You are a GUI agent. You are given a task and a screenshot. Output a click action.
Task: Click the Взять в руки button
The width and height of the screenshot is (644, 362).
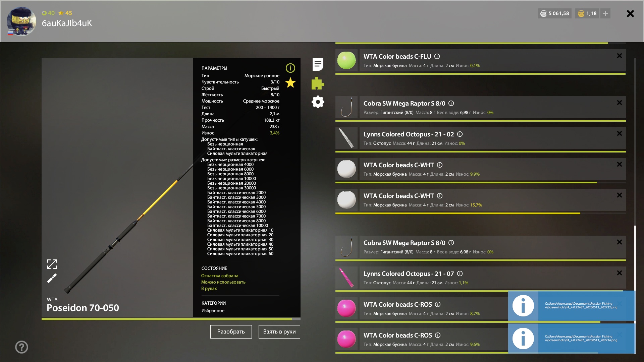[x=279, y=332]
